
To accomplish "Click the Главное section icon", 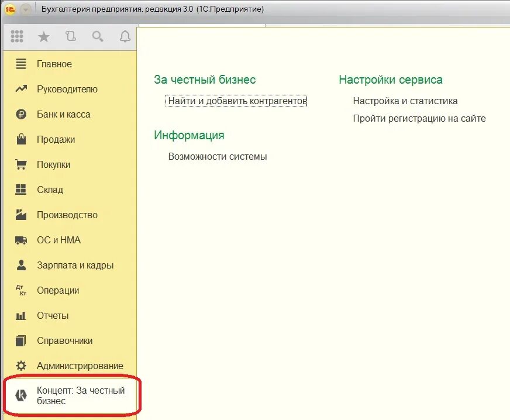I will coord(21,64).
